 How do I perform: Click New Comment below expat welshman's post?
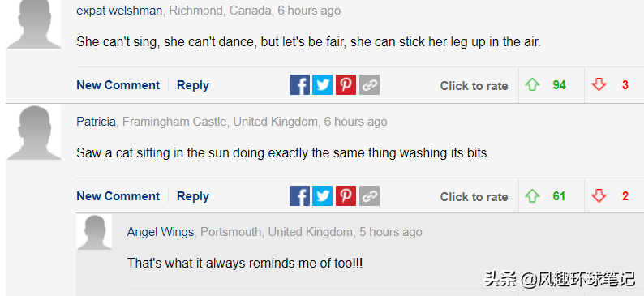tap(118, 85)
